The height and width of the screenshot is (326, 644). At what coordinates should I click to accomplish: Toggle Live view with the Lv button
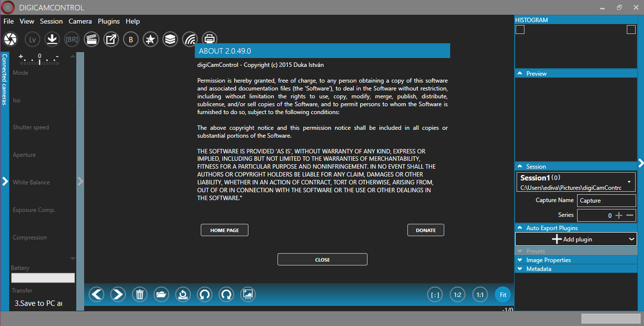[x=32, y=39]
